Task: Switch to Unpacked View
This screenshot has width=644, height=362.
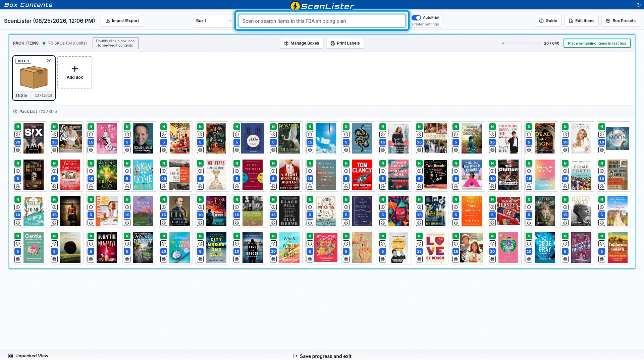Action: [x=28, y=356]
